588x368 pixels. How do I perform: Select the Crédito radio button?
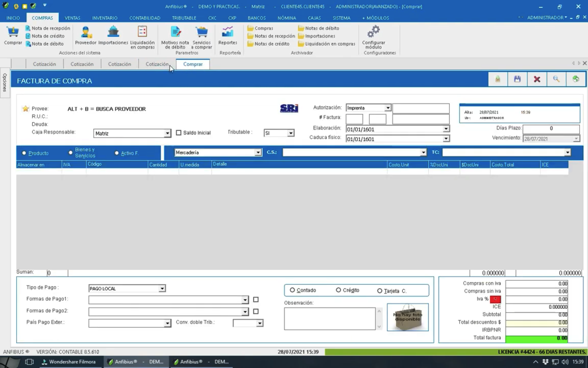coord(339,290)
